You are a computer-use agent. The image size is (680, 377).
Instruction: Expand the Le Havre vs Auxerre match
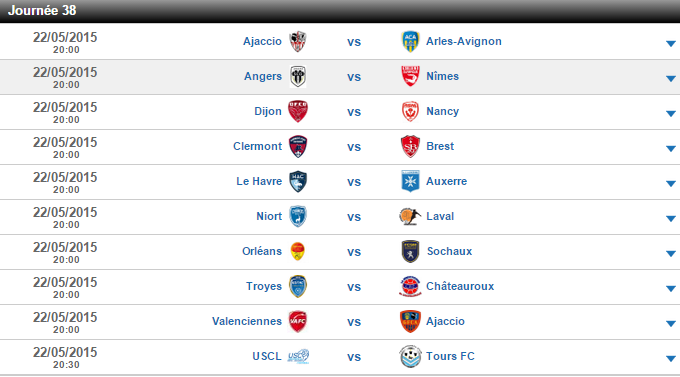click(x=670, y=184)
